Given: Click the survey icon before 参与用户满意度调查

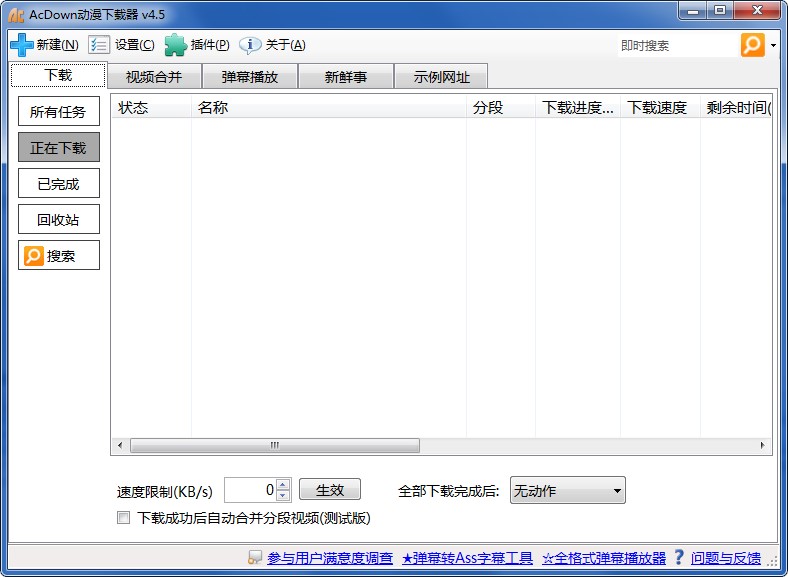Looking at the screenshot, I should tap(255, 557).
